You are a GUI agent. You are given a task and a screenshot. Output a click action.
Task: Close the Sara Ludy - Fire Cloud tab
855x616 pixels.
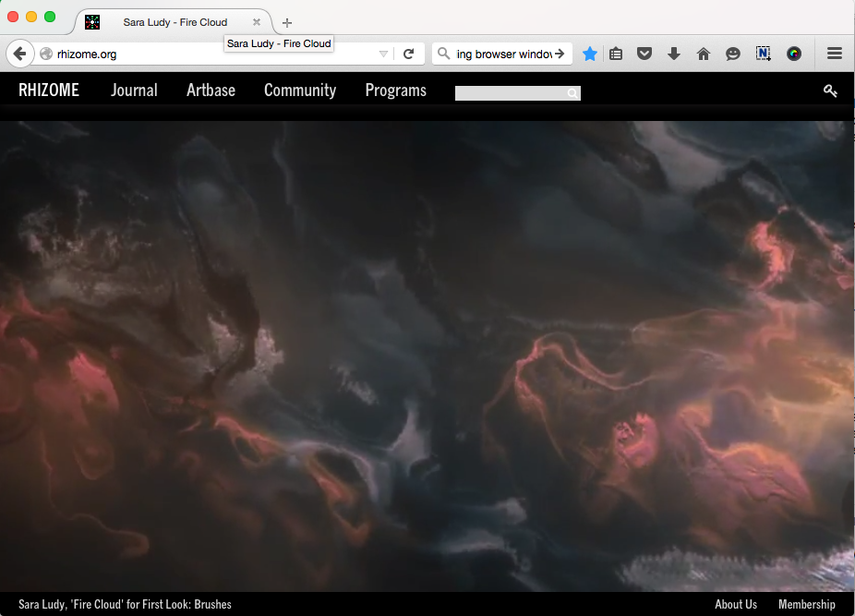click(x=257, y=22)
